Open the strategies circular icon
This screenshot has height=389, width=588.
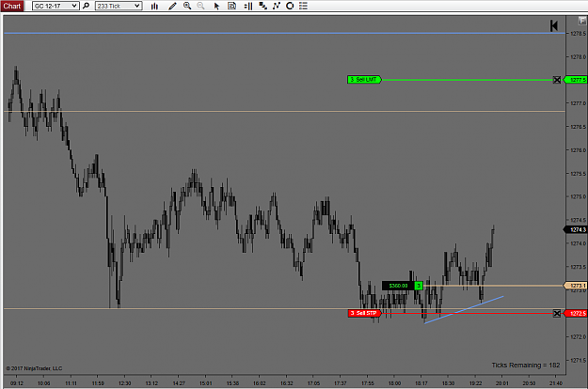click(x=290, y=6)
